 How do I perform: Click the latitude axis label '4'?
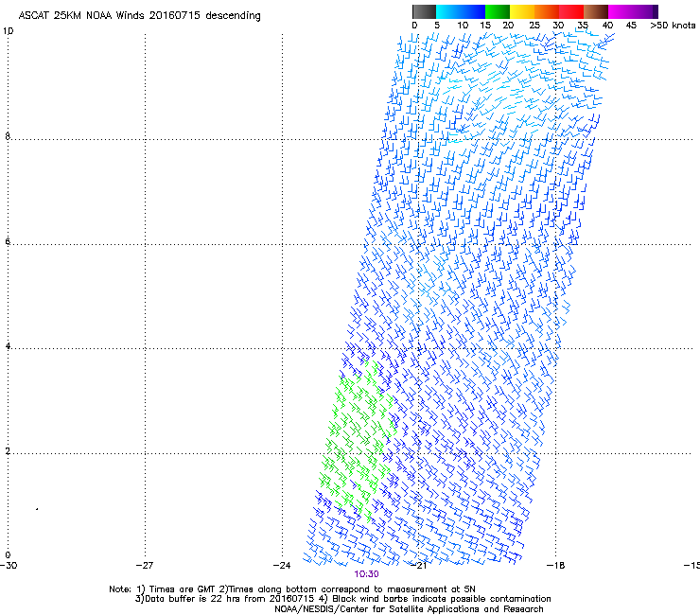click(x=8, y=345)
